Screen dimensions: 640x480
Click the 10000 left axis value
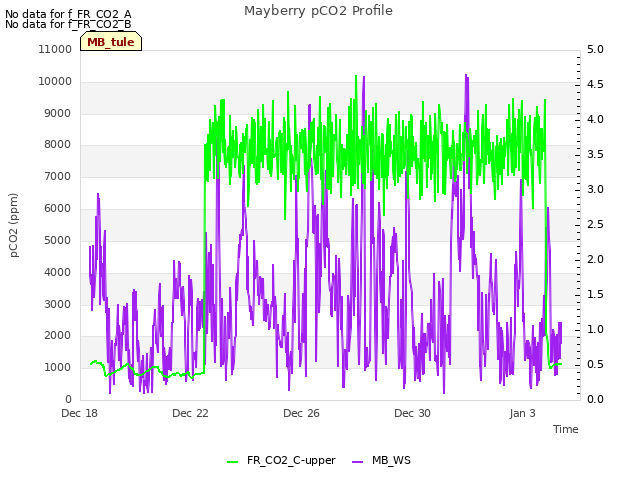[x=55, y=81]
